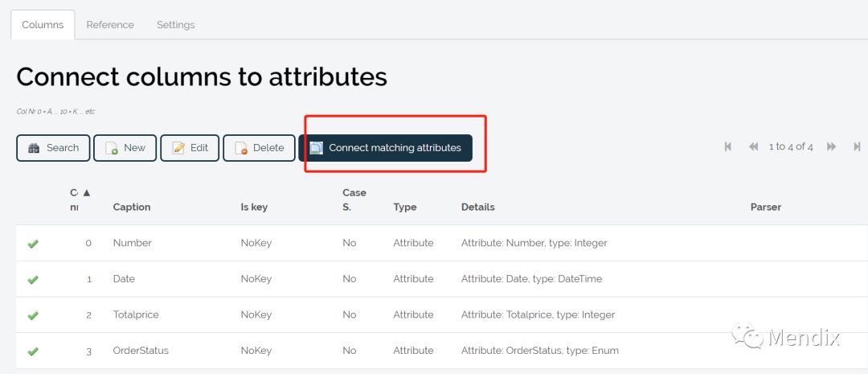Click green checkmark in Totalprice row
The image size is (868, 374).
(33, 315)
